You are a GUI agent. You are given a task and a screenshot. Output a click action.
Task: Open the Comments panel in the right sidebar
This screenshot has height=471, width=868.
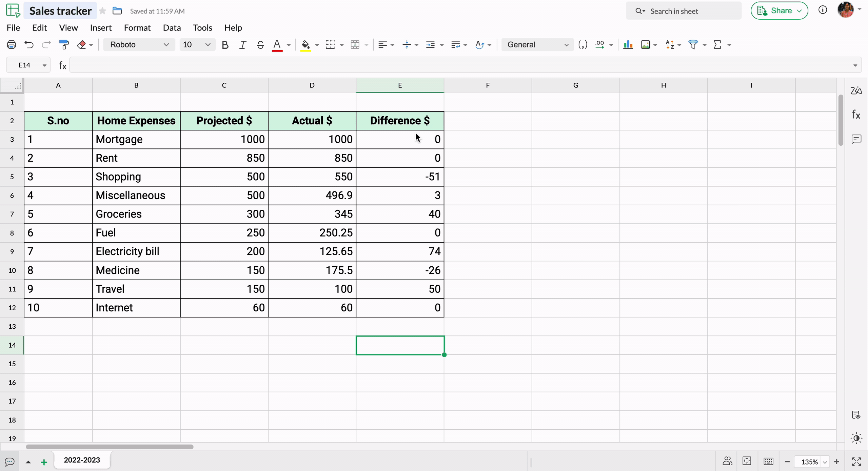(x=856, y=139)
